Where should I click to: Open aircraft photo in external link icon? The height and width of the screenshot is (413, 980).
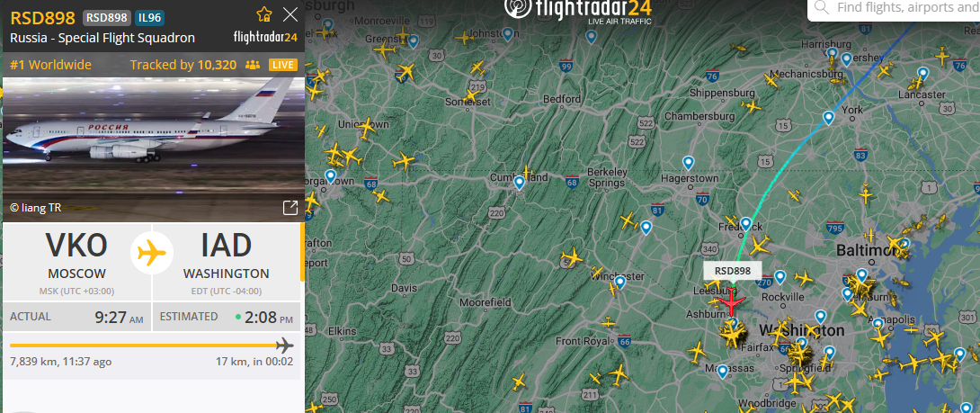[290, 208]
